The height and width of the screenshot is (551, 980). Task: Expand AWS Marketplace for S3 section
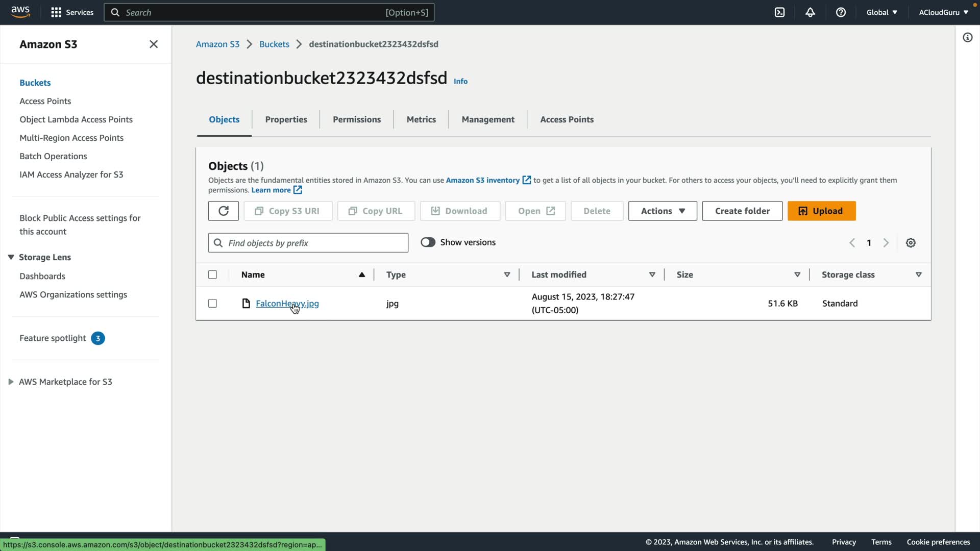[x=11, y=382]
